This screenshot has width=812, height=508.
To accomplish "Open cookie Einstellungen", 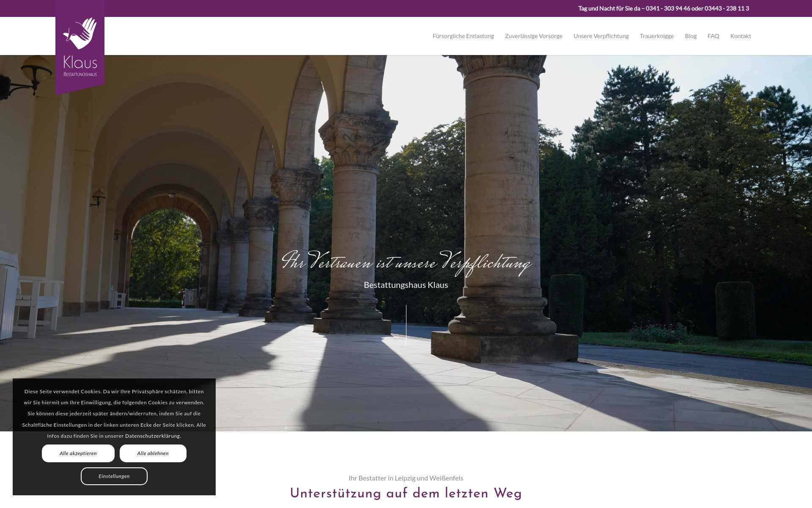I will point(114,476).
